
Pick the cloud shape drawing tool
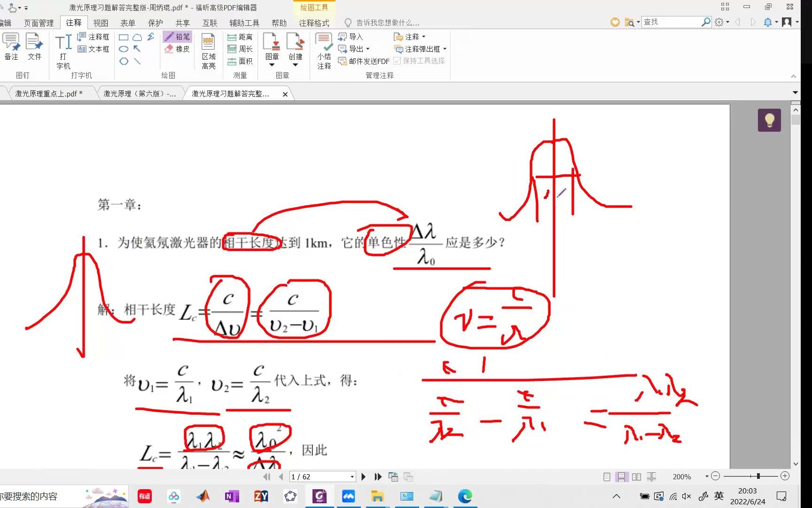(137, 37)
